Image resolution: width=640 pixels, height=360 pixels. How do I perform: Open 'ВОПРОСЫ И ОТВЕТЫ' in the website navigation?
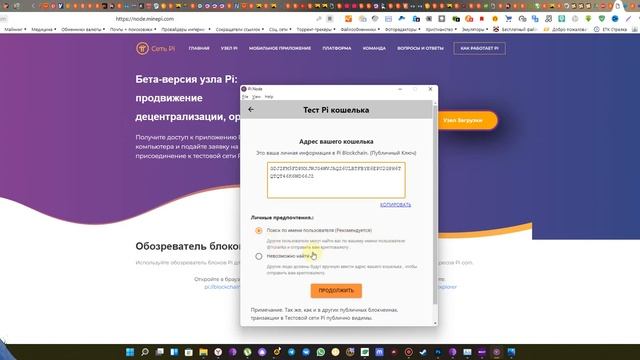(x=420, y=48)
